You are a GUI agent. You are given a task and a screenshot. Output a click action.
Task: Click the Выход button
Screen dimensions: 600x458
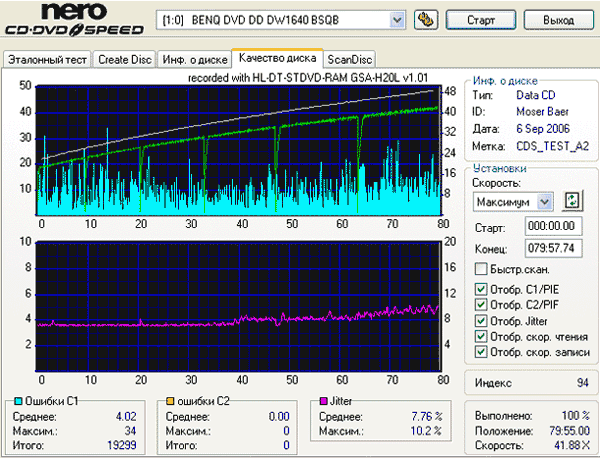coord(559,20)
